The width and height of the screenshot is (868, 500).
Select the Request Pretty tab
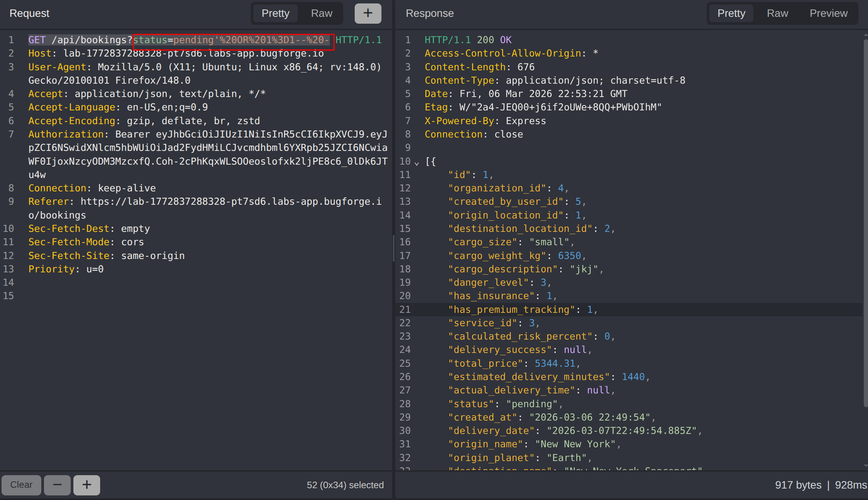(275, 13)
